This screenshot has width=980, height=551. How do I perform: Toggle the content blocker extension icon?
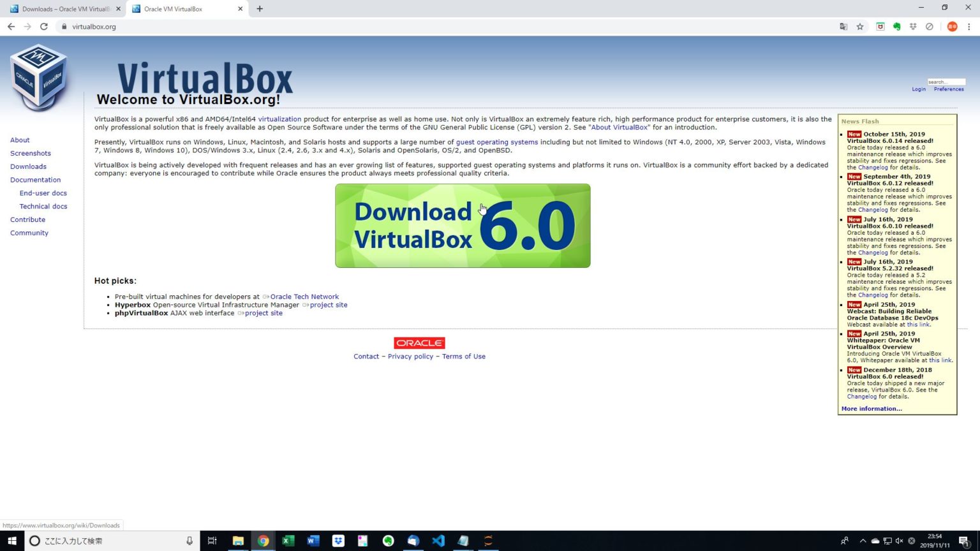point(930,27)
